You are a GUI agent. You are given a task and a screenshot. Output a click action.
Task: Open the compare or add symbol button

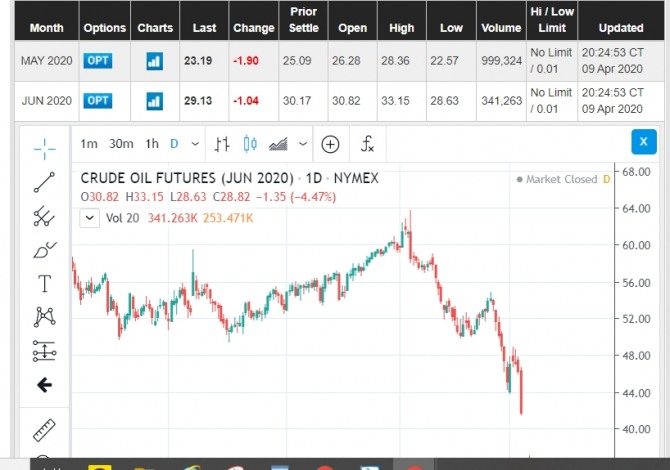(330, 144)
